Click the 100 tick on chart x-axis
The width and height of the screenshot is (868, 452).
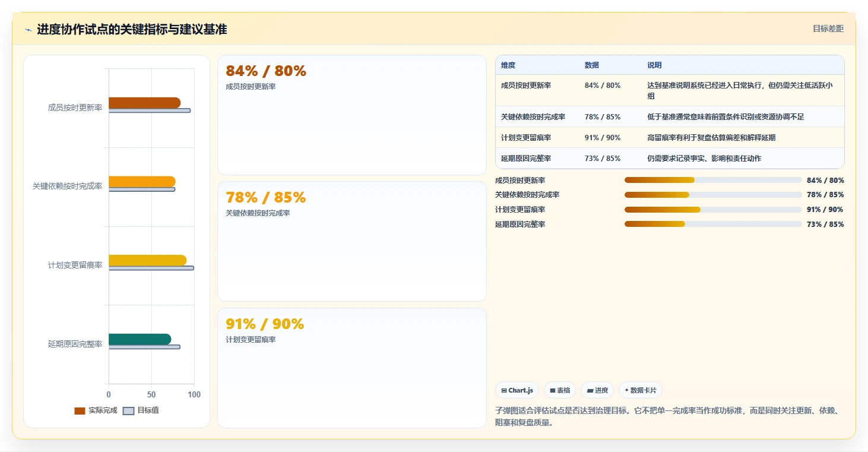click(194, 395)
